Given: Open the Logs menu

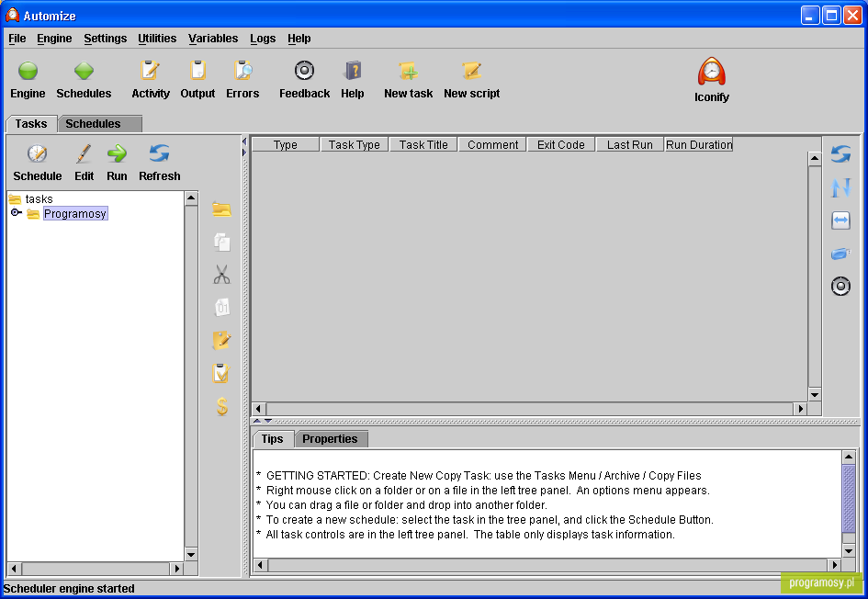Looking at the screenshot, I should (263, 39).
